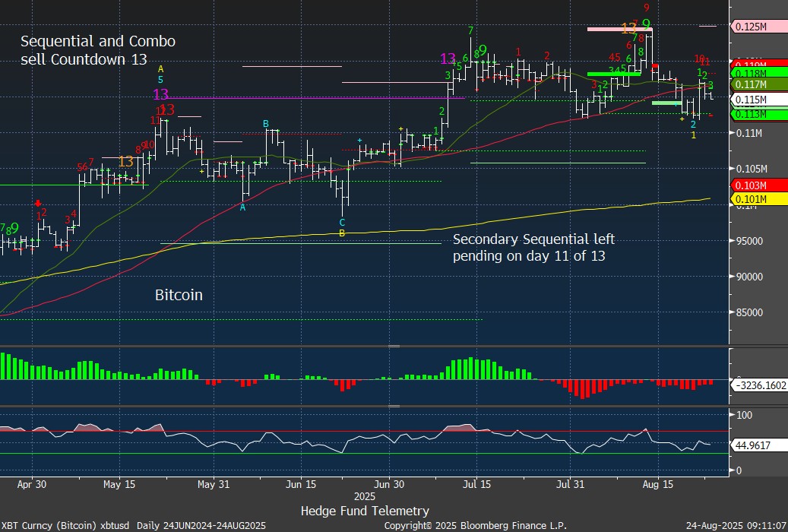Viewport: 788px width, 532px height.
Task: Click the Apr 30 date label
Action: point(32,484)
